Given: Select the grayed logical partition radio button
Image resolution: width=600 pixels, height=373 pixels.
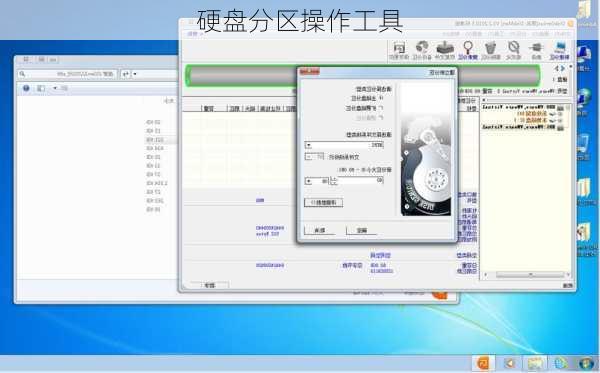Looking at the screenshot, I should (381, 118).
